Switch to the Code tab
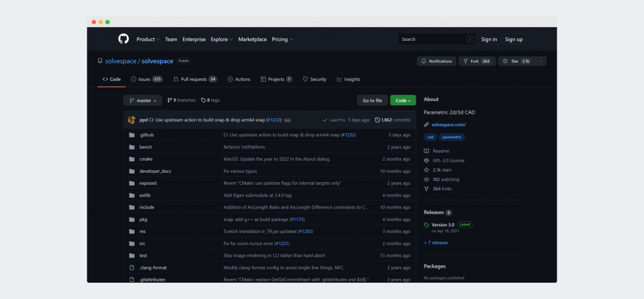 112,79
